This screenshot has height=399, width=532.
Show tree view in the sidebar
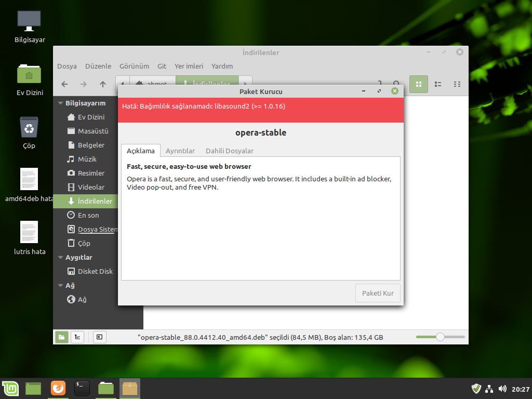click(77, 337)
